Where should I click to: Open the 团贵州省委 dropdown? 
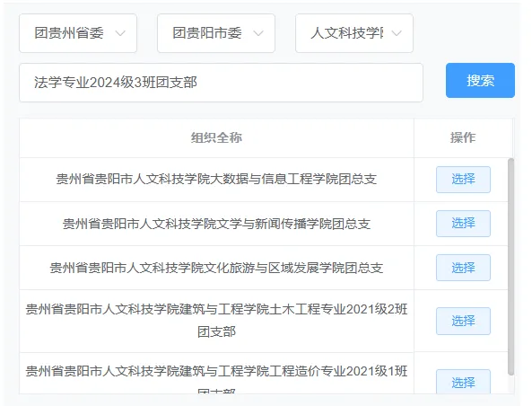pyautogui.click(x=78, y=33)
